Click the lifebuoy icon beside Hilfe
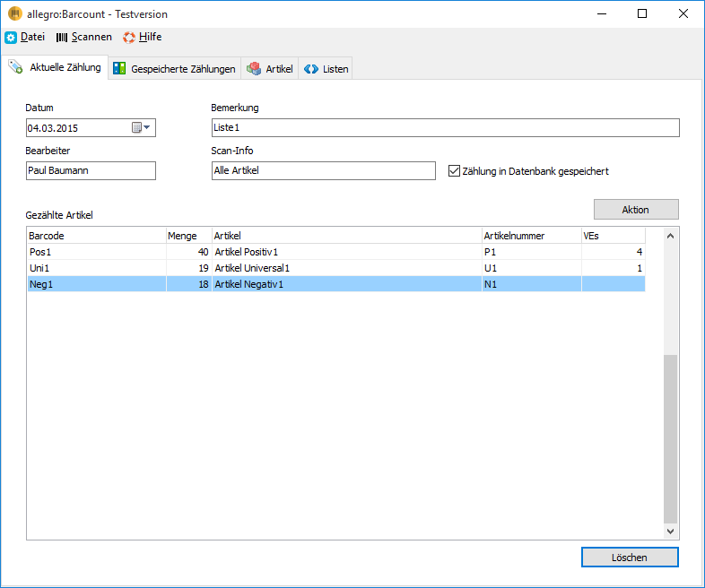Image resolution: width=705 pixels, height=588 pixels. (x=129, y=38)
